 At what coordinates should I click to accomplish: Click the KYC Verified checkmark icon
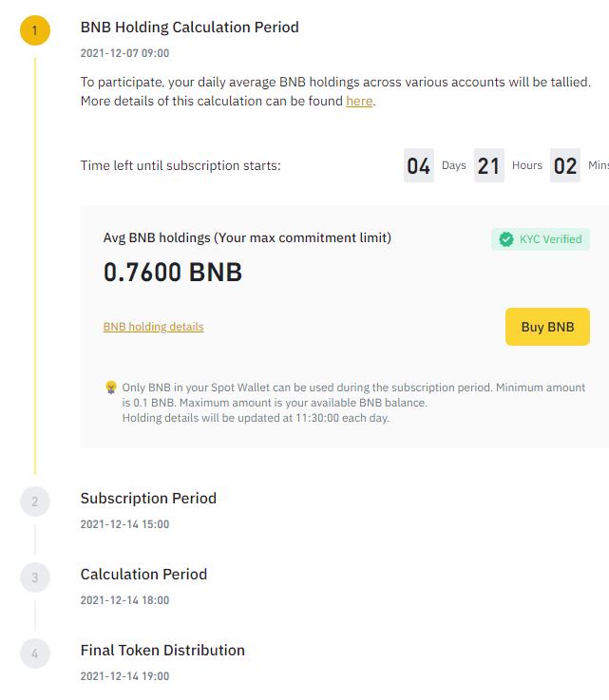click(506, 239)
